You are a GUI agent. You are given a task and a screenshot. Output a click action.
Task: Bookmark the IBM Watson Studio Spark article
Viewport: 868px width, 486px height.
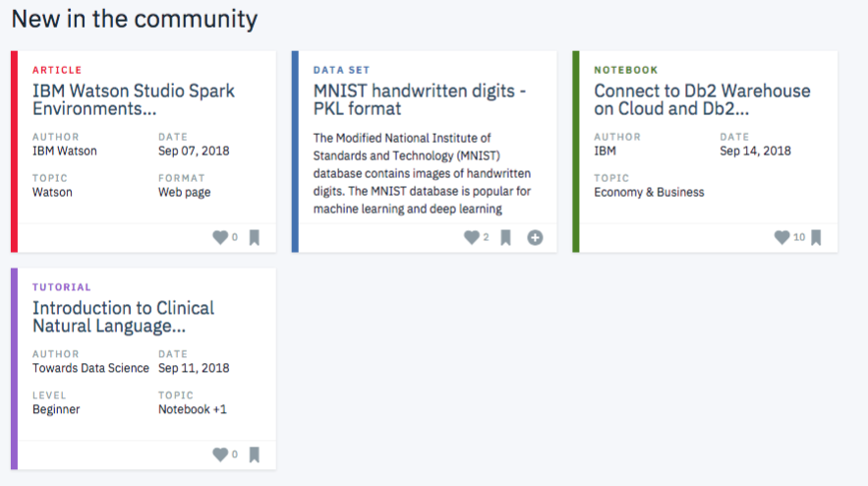[x=254, y=238]
